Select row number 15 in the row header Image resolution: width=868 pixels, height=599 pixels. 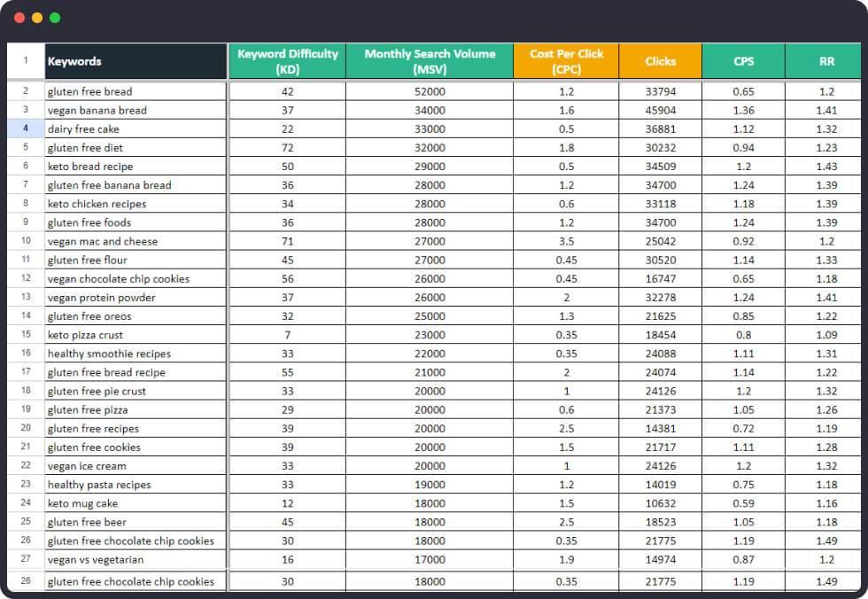26,335
